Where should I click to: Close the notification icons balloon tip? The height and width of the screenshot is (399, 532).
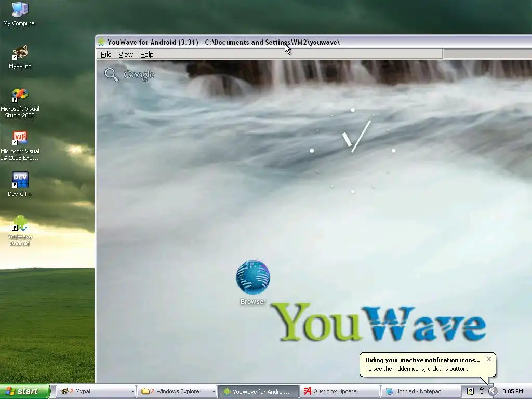click(488, 359)
